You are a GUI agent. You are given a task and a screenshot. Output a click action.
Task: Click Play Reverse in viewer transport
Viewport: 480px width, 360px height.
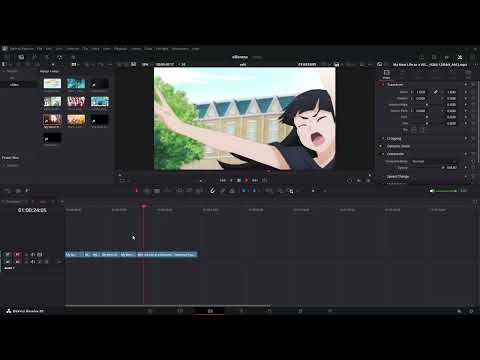(x=231, y=180)
